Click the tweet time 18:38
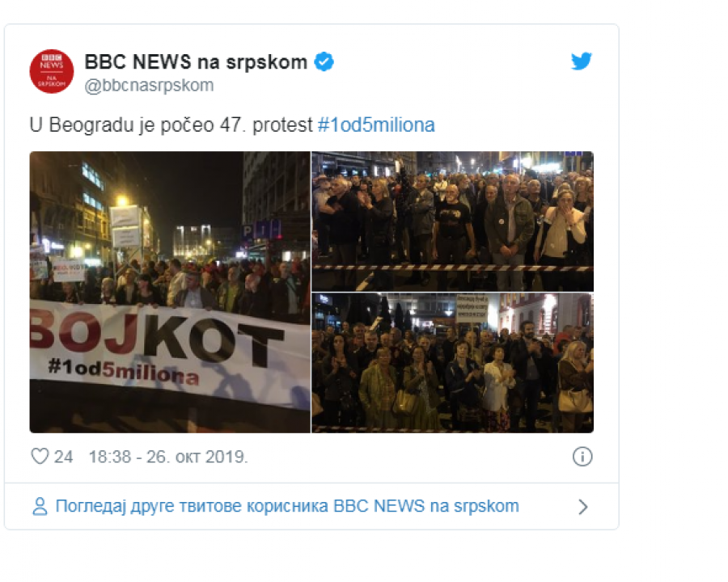Image resolution: width=728 pixels, height=582 pixels. (108, 457)
